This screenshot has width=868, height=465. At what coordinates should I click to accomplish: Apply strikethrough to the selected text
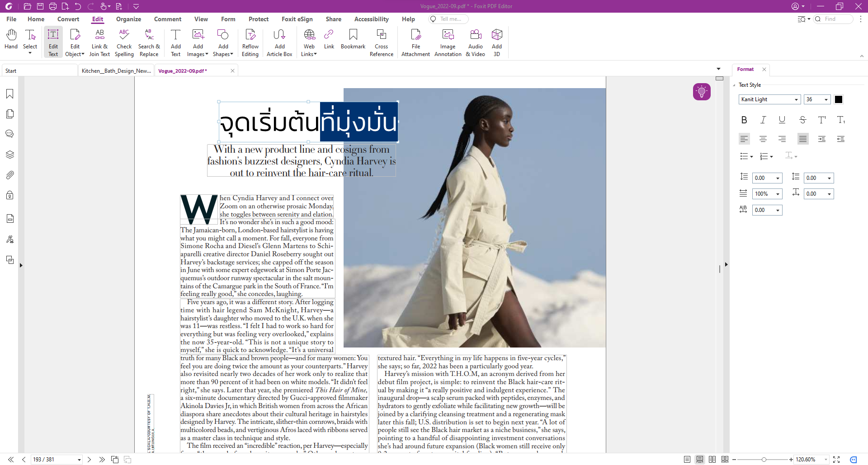point(802,120)
